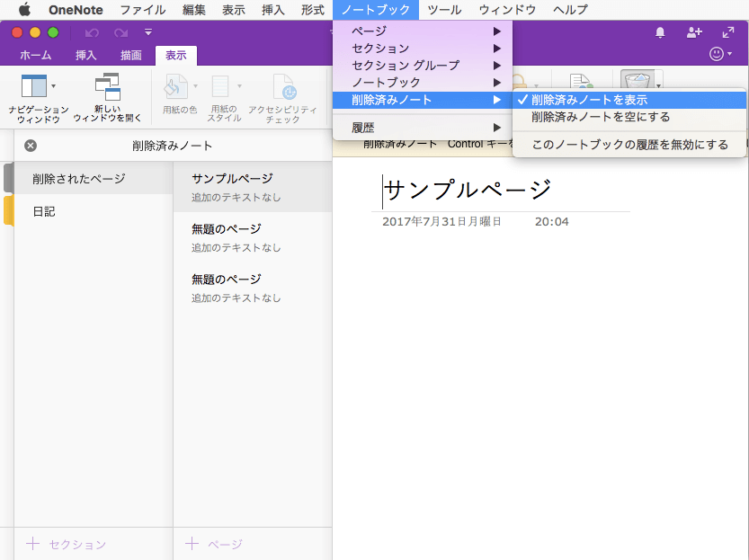Open the OneNote application menu
This screenshot has width=749, height=560.
point(76,10)
